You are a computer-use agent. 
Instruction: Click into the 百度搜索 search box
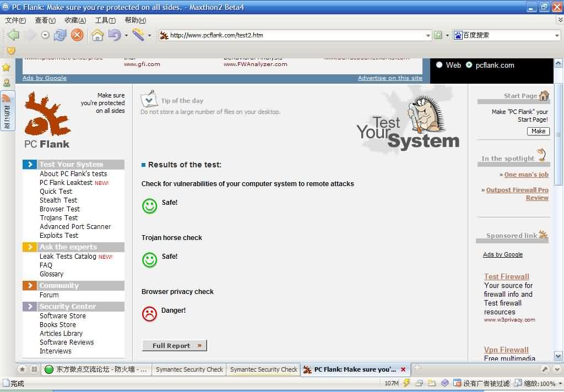(508, 35)
